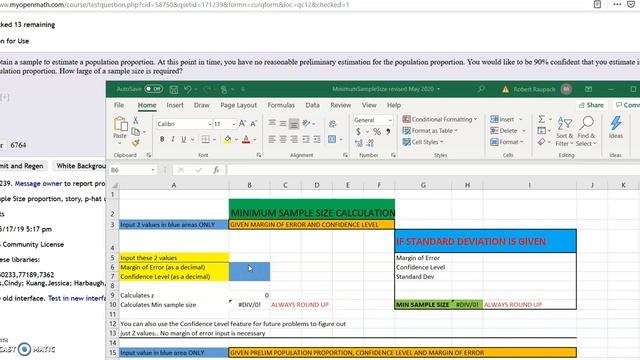The width and height of the screenshot is (640, 360).
Task: Apply percent style formatting
Action: pos(377,131)
